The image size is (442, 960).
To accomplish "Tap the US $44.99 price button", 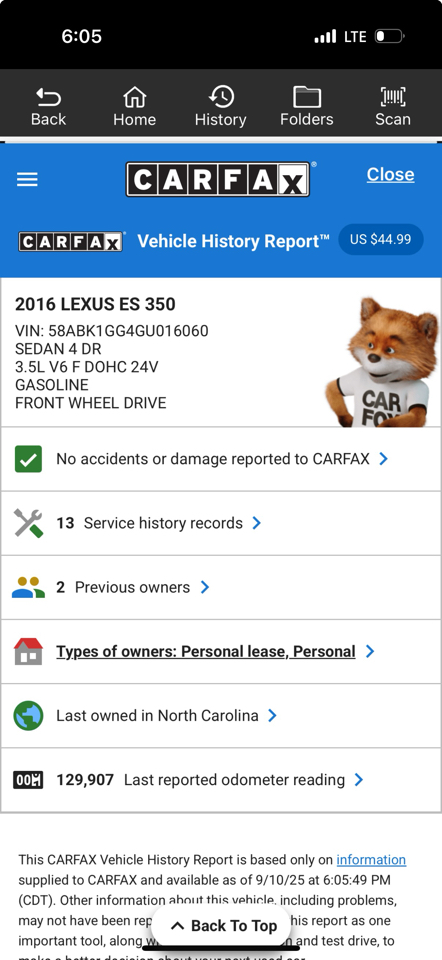I will pos(381,239).
